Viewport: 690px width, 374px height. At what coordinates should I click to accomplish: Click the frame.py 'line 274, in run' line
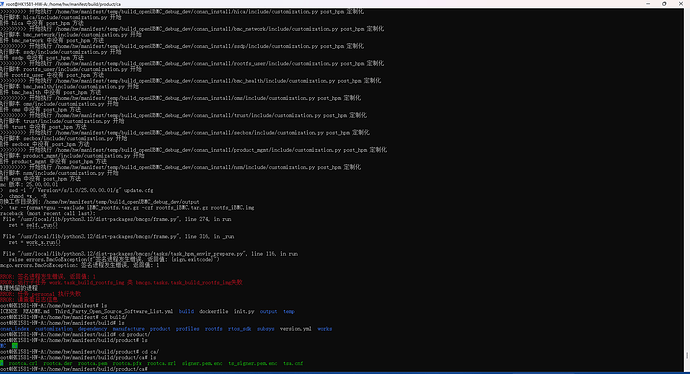(117, 219)
